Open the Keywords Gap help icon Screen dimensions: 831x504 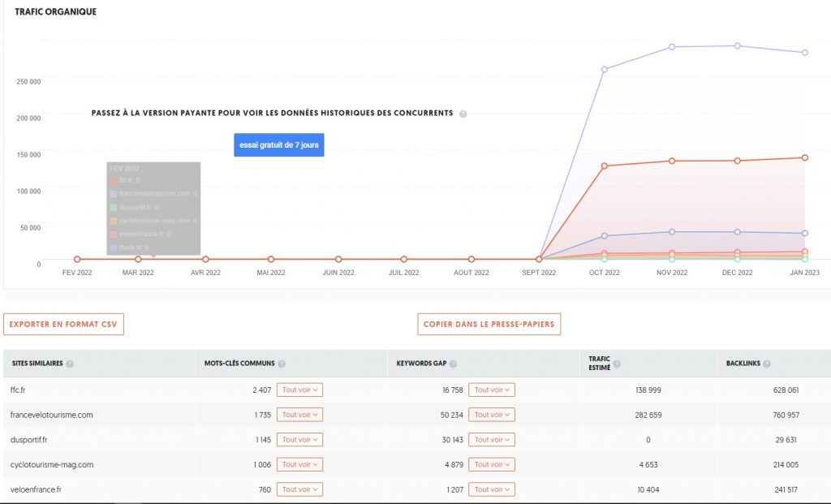(x=453, y=364)
